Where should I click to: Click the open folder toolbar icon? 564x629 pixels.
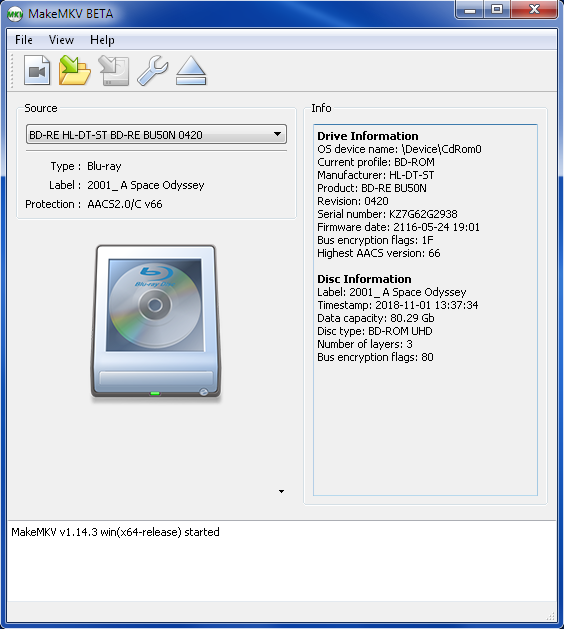pyautogui.click(x=75, y=71)
